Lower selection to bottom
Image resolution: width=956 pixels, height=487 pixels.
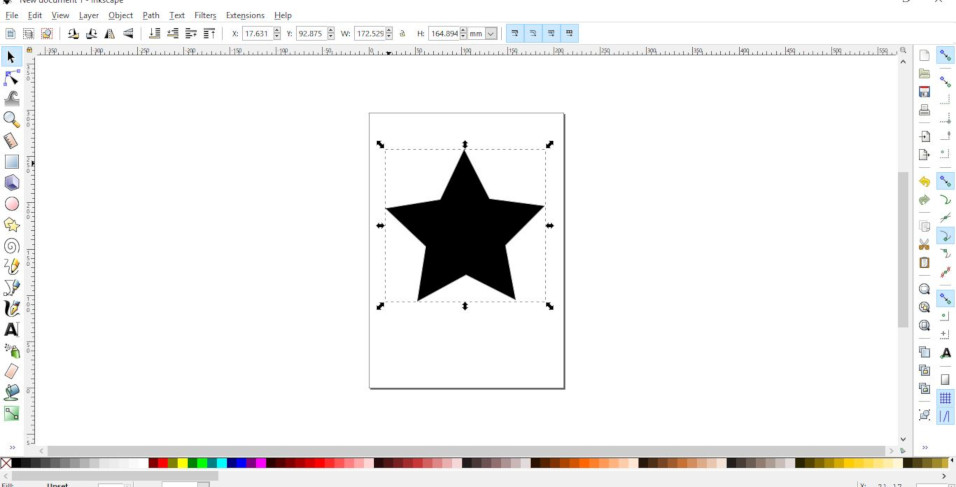point(155,34)
